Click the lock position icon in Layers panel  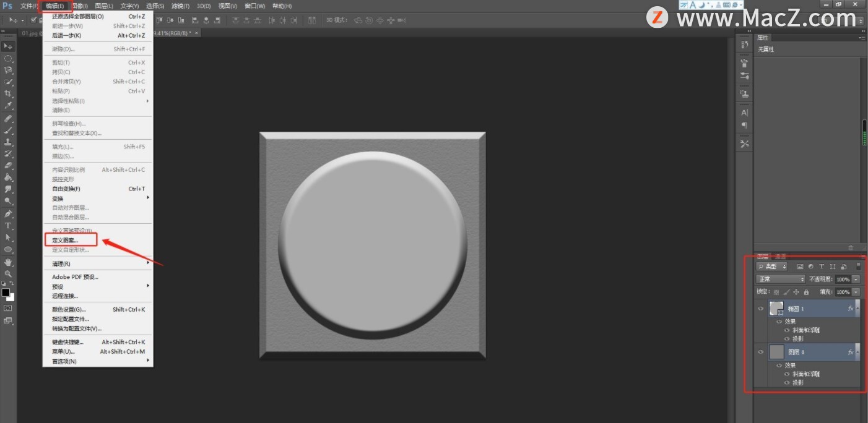(x=796, y=292)
